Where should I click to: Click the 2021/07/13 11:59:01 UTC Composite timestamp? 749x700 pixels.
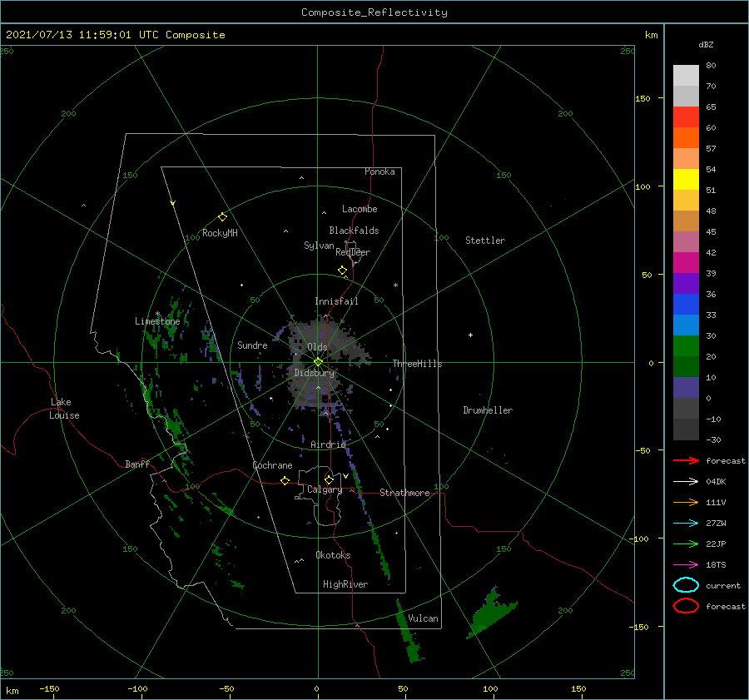[x=115, y=35]
